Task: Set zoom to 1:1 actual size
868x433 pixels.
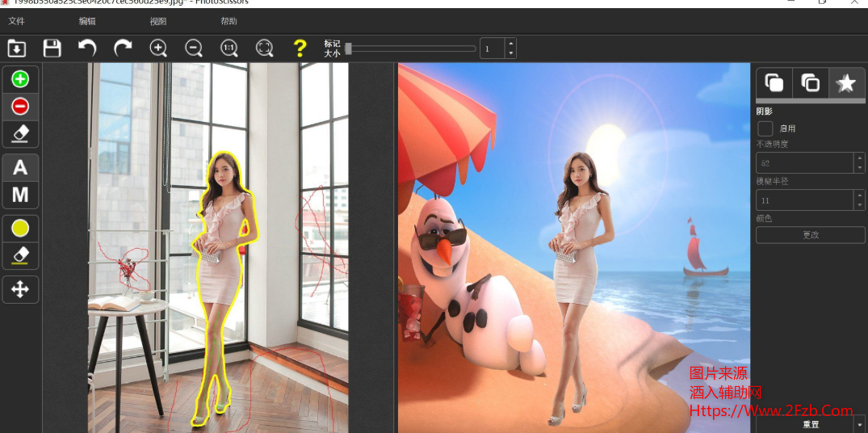Action: pos(229,48)
